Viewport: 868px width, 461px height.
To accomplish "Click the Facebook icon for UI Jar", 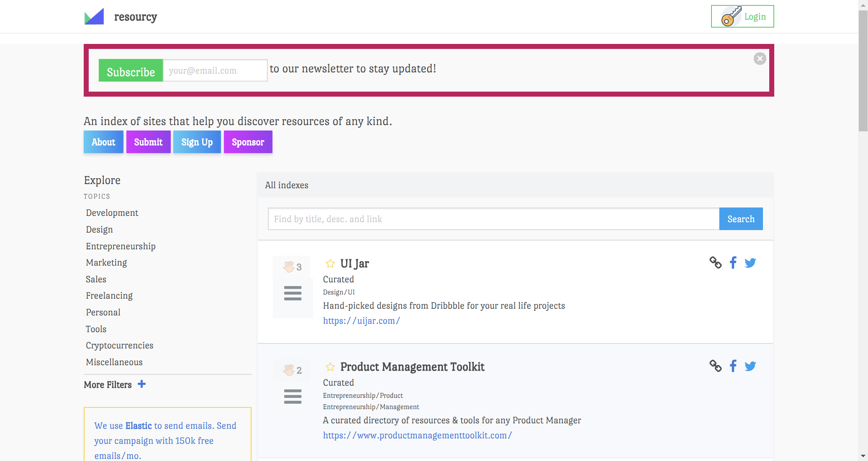I will (734, 262).
